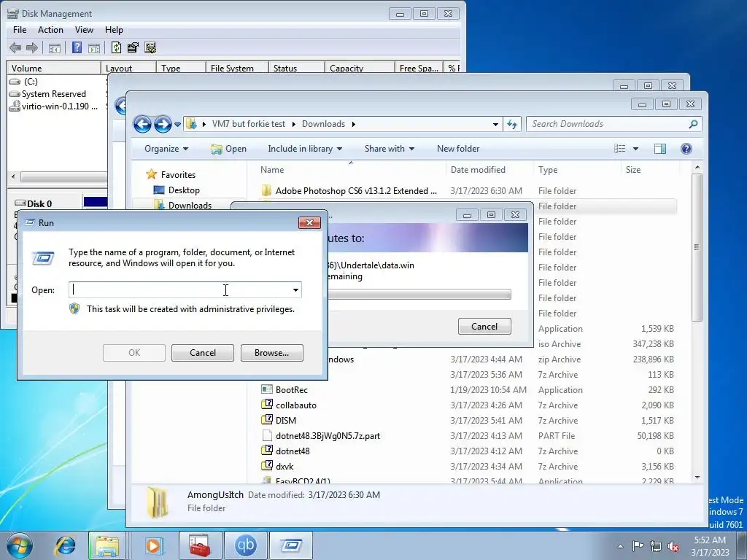
Task: Cancel the file copy progress dialog
Action: (x=484, y=326)
